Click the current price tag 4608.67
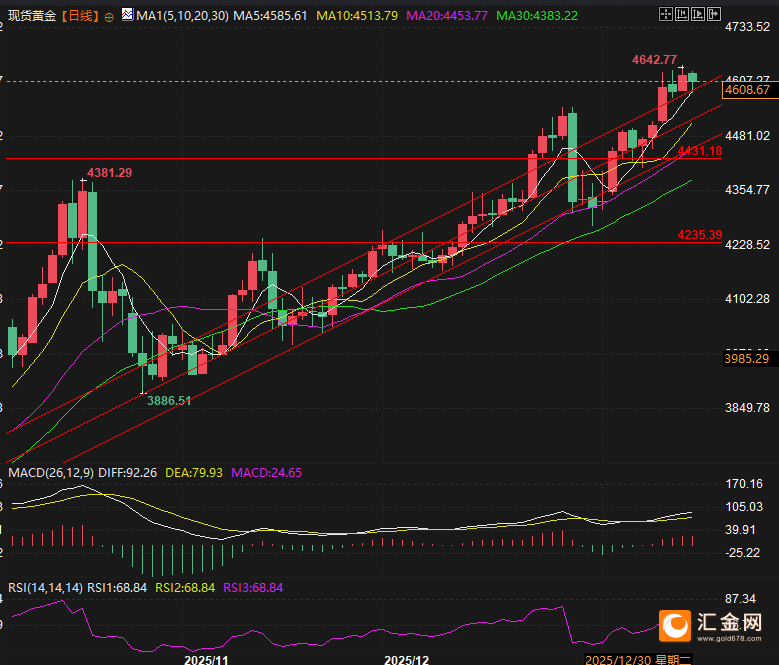The width and height of the screenshot is (779, 665). (748, 90)
